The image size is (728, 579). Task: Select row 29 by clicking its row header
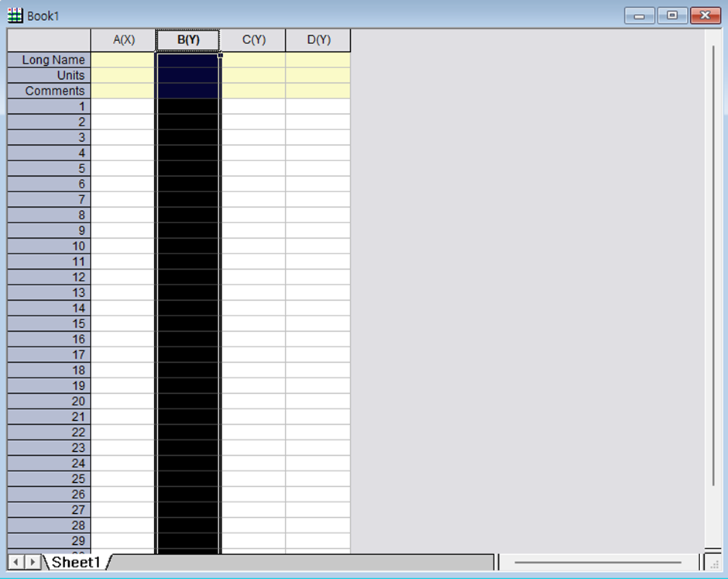click(x=48, y=541)
